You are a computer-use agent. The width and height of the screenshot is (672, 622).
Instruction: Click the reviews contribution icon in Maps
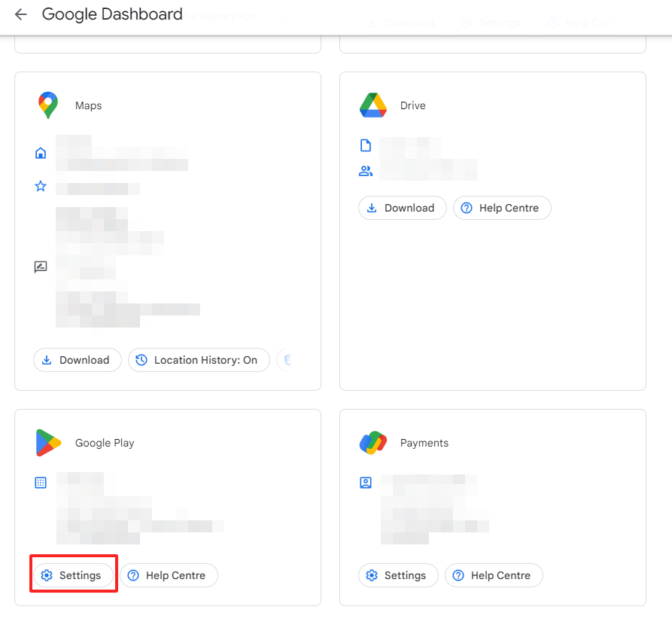(41, 267)
